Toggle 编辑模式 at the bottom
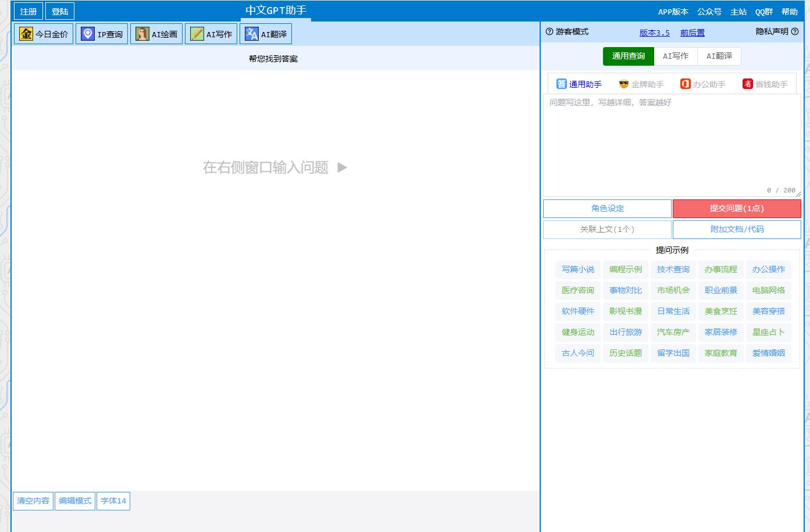Image resolution: width=810 pixels, height=532 pixels. tap(75, 501)
